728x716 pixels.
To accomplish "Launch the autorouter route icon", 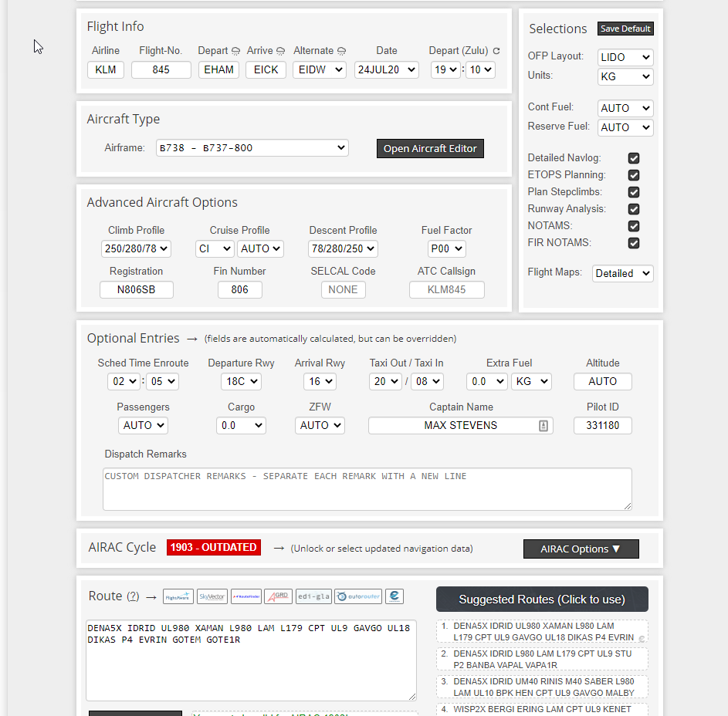I will click(357, 596).
